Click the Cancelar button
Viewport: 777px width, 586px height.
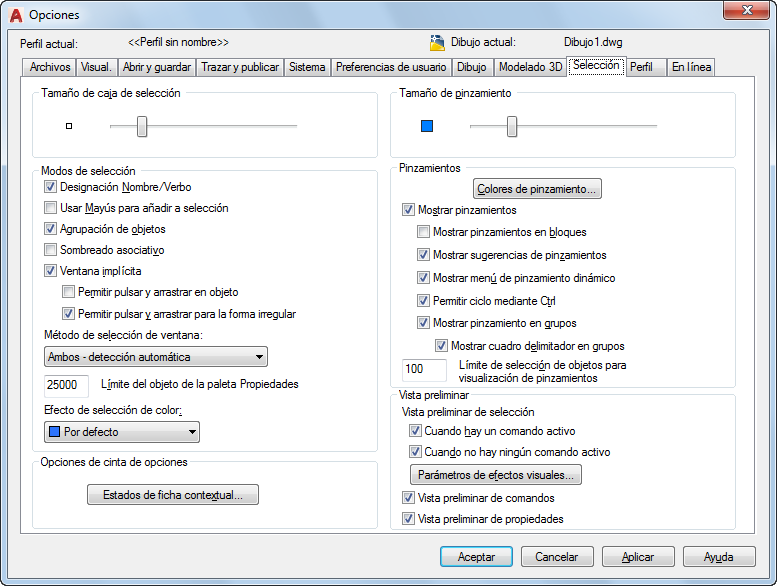[x=557, y=557]
